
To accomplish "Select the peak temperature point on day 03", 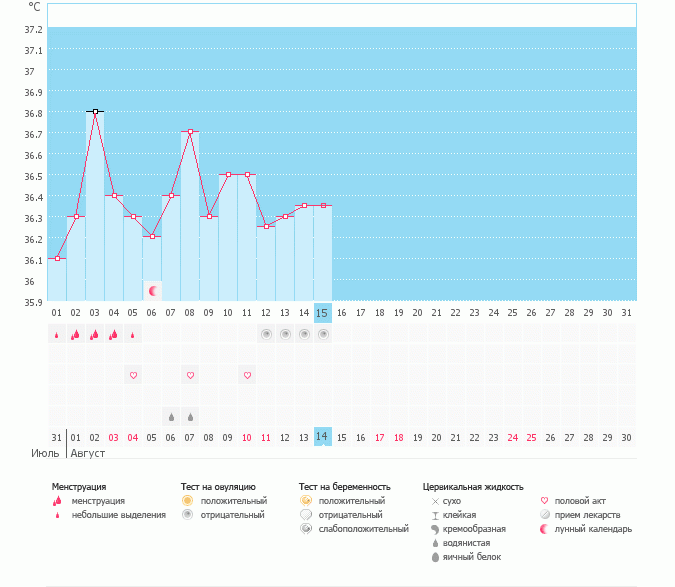I will (x=95, y=111).
